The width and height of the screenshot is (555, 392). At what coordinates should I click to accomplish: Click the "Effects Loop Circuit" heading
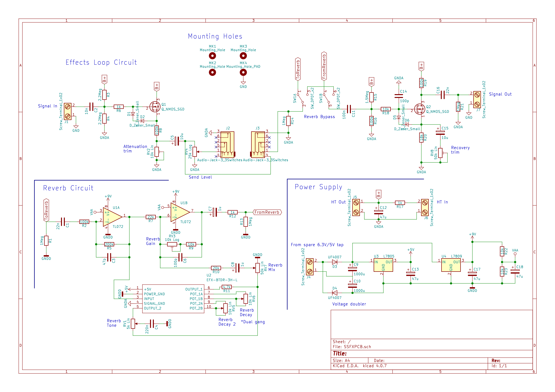(x=101, y=62)
